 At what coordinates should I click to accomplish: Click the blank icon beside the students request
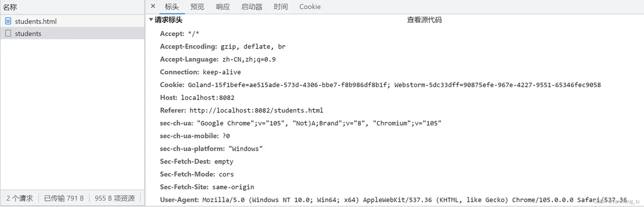click(8, 33)
